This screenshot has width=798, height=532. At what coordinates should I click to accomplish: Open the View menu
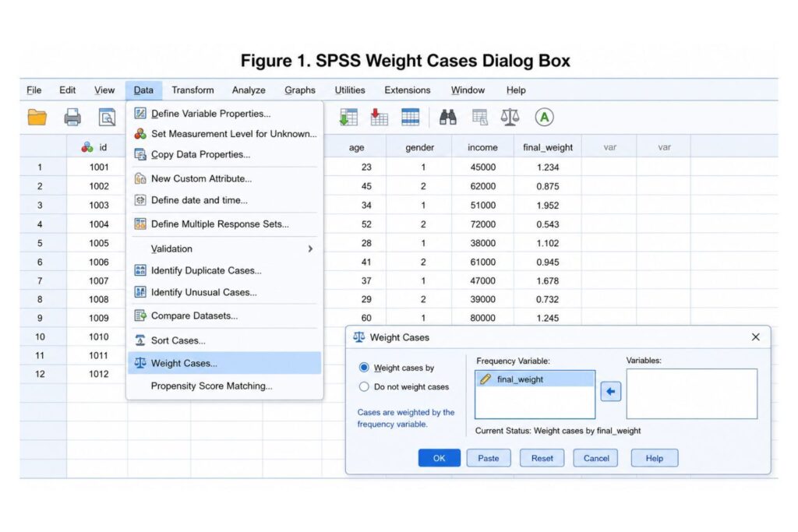coord(104,90)
